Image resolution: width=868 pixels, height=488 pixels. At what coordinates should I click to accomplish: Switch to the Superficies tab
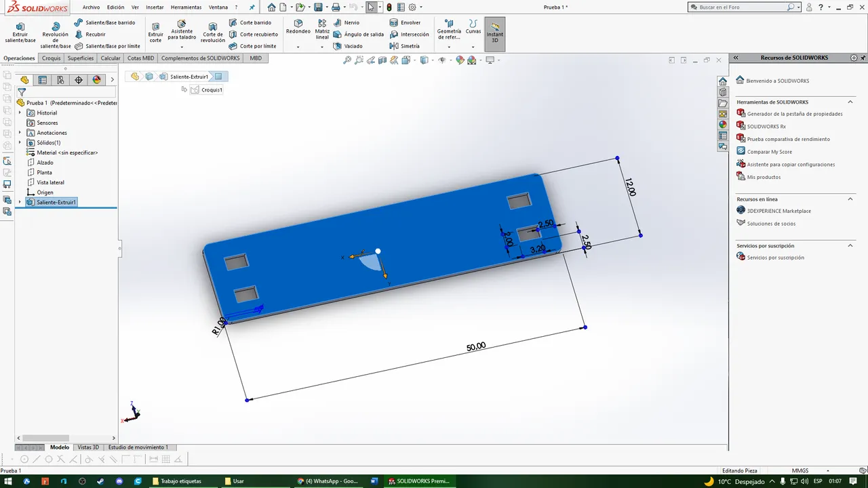80,58
